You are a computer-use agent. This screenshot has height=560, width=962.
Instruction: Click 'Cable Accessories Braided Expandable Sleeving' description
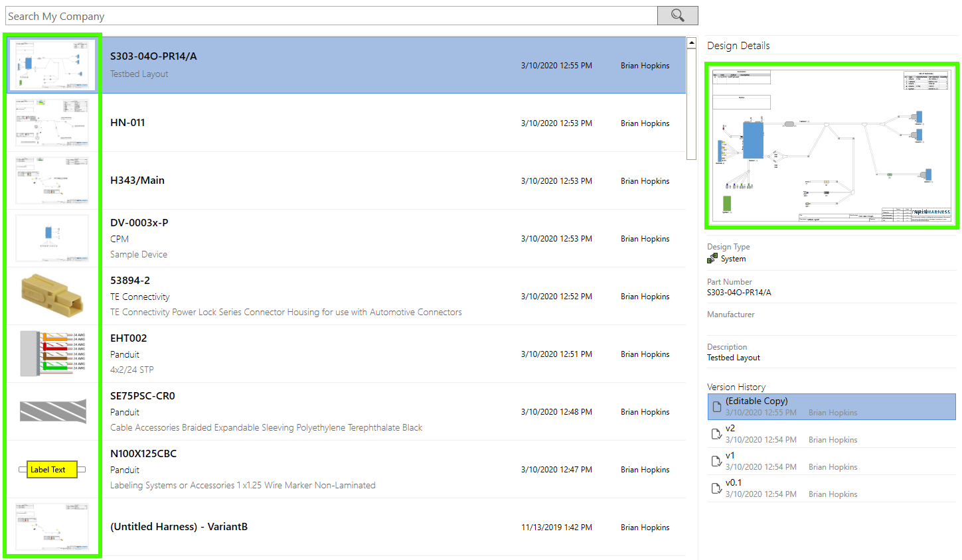[266, 428]
